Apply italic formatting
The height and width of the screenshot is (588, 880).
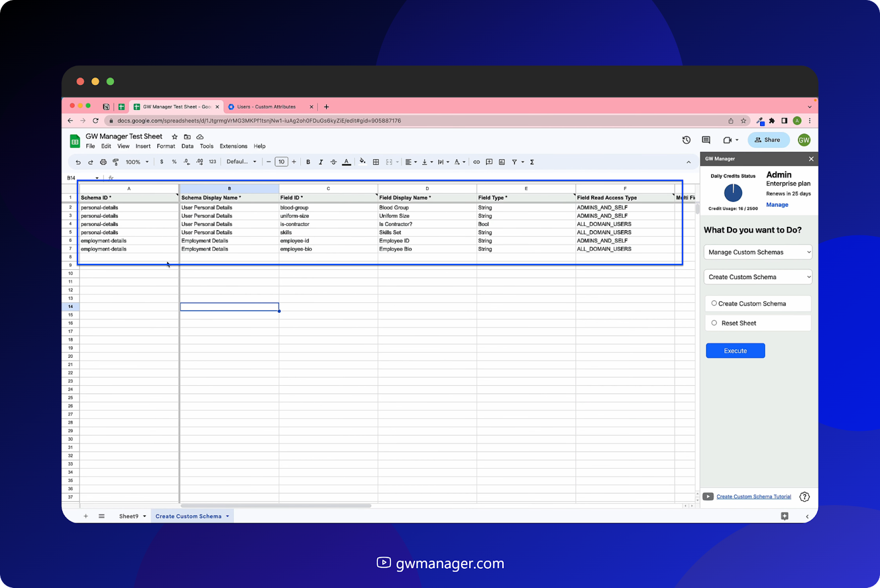pos(321,162)
